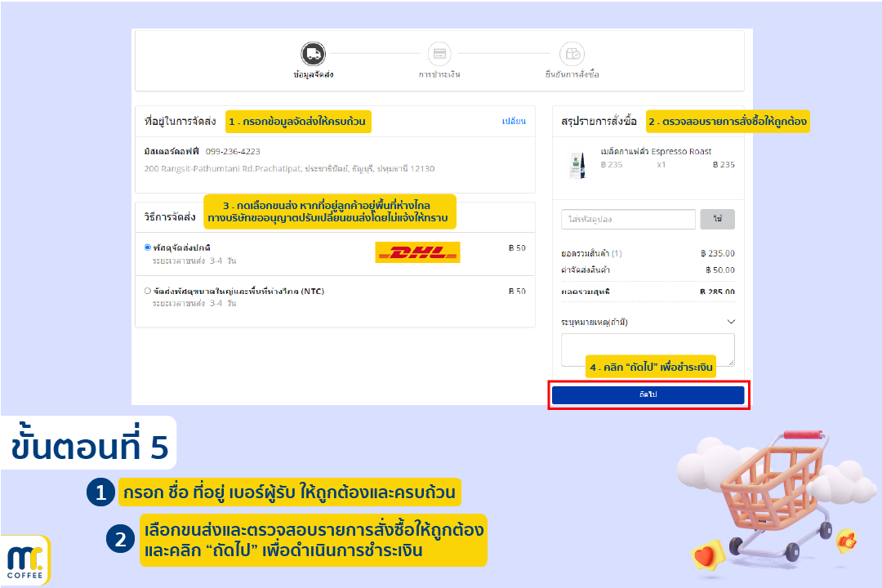Select the พัสดุจัดส่งปกติ shipping radio button
The image size is (882, 588).
click(x=147, y=247)
